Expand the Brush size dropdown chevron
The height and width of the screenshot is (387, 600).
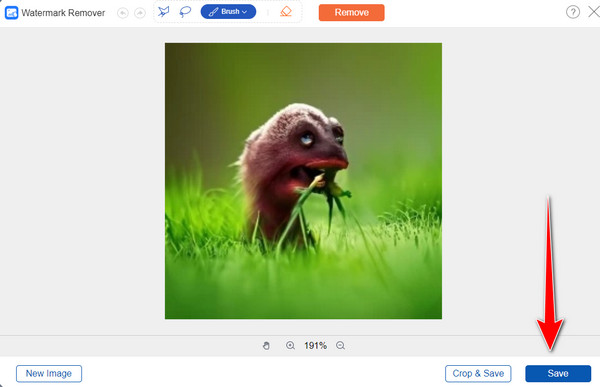pos(245,12)
